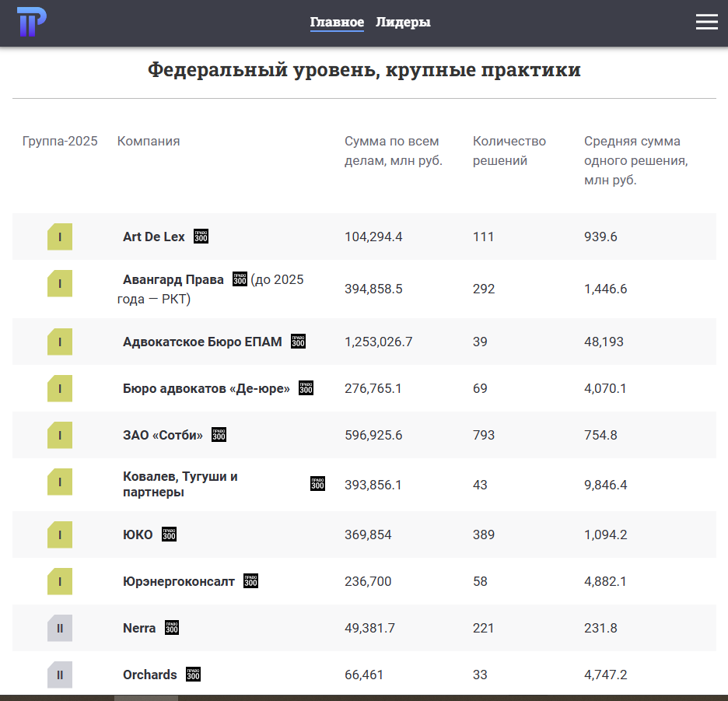Click the sum value 596,925.6

click(373, 435)
